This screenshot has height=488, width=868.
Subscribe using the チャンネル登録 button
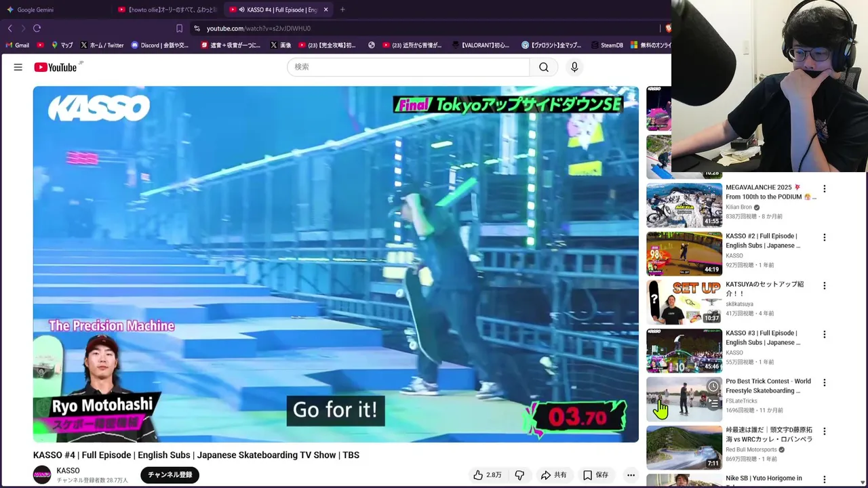click(170, 475)
